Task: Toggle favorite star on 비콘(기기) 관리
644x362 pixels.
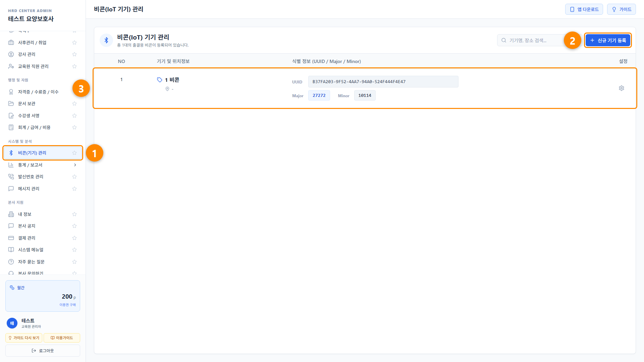Action: (74, 153)
